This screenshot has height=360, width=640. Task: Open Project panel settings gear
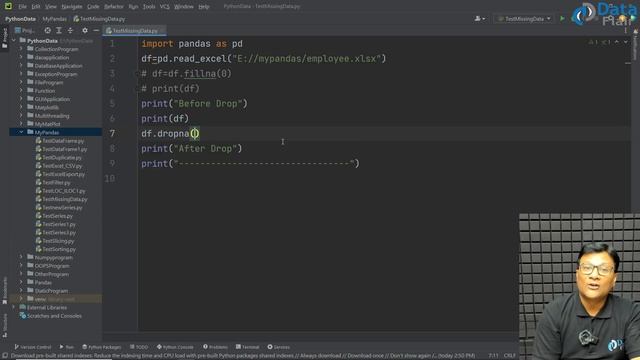[85, 30]
